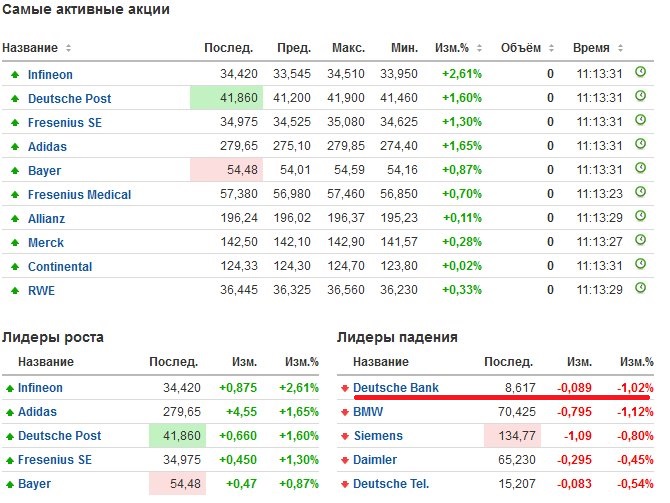
Task: Click the clock icon in Allianz's row
Action: (640, 216)
